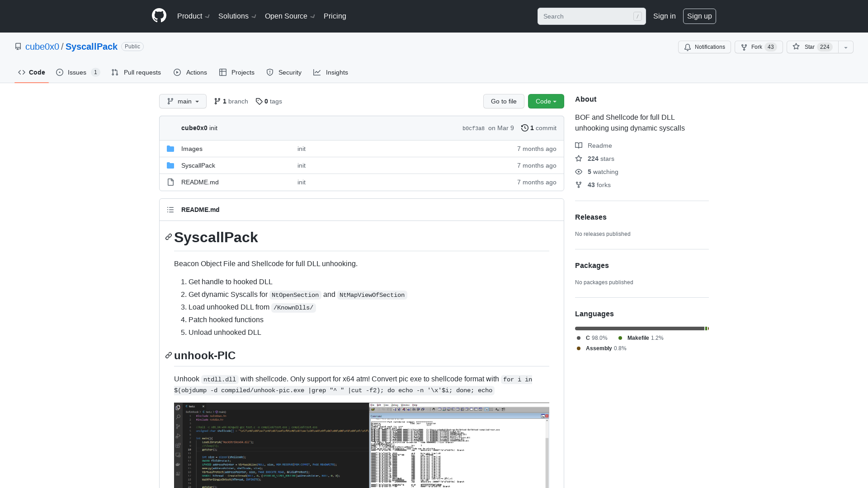This screenshot has height=488, width=868.
Task: Click the slash shortcut icon in search box
Action: [x=637, y=16]
